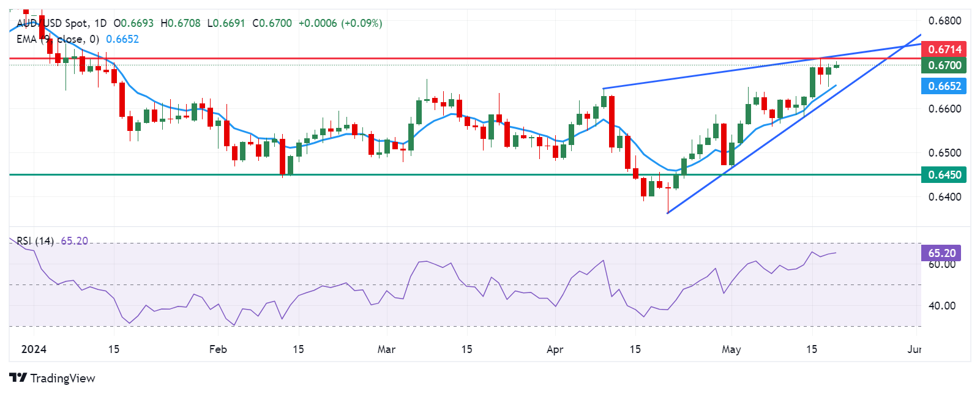980x394 pixels.
Task: Select the Apr date on time axis
Action: tap(555, 349)
